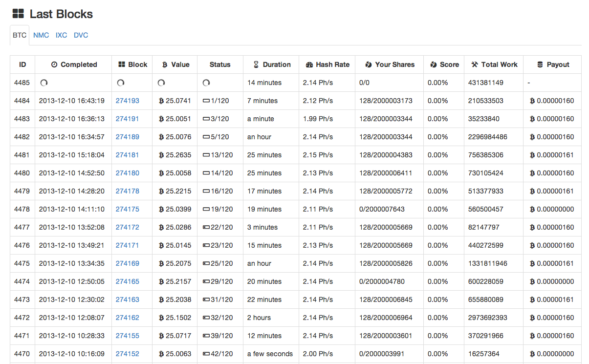Click the pie icon in Score header
The image size is (589, 364).
point(434,64)
